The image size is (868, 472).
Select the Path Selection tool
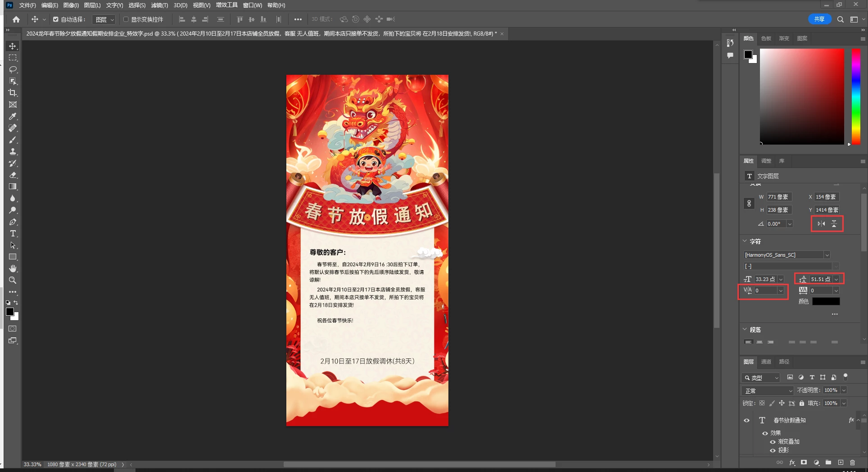coord(13,245)
